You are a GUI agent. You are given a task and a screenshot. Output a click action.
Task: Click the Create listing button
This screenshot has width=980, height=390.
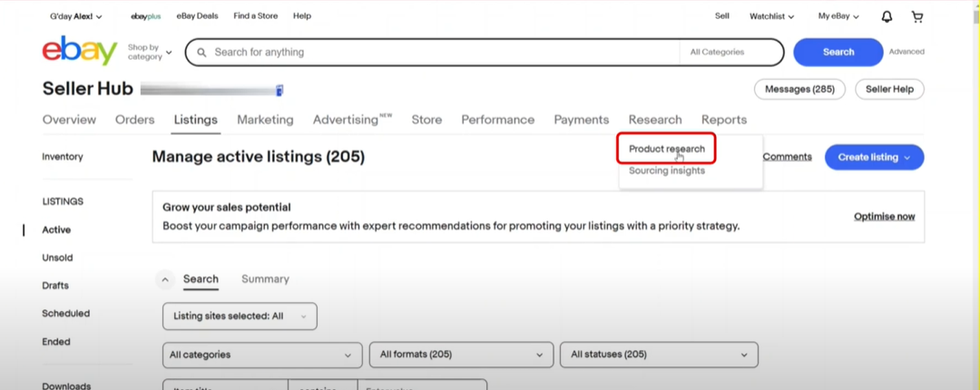click(873, 157)
